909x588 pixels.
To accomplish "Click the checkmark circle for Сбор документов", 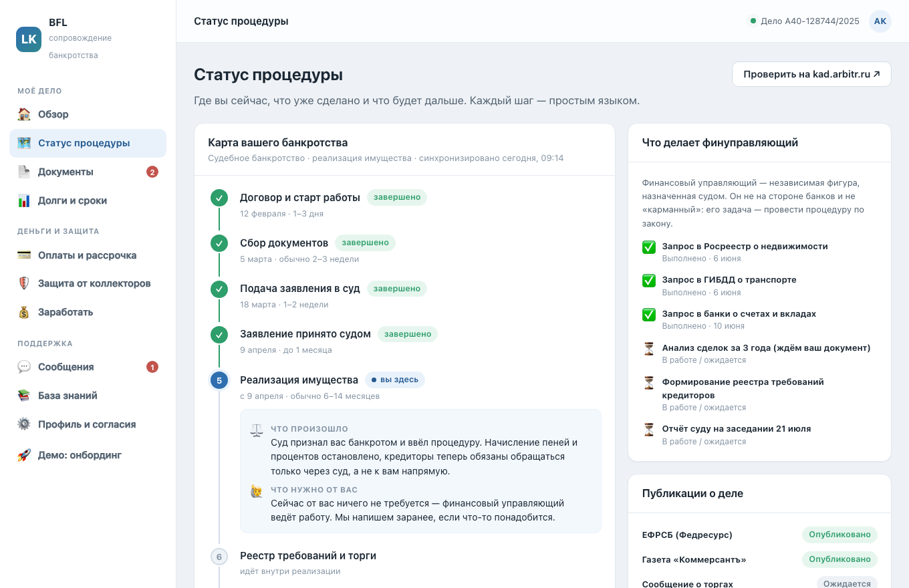I will tap(219, 243).
